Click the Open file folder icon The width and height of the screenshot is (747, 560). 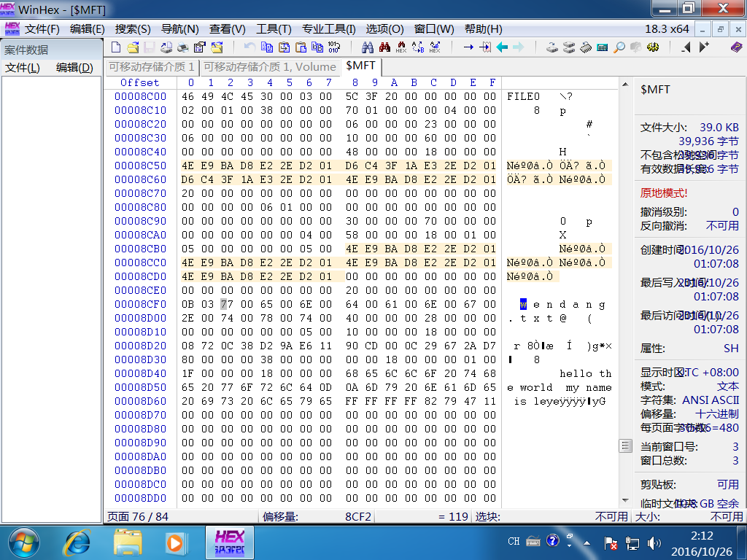click(133, 47)
